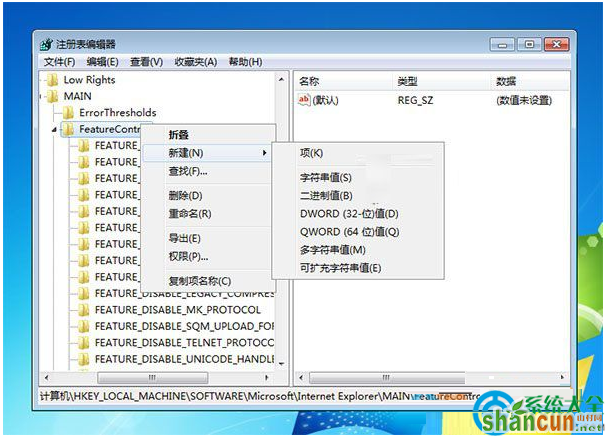Viewport: 607px width, 438px height.
Task: Choose 删除(D) in the context menu
Action: (208, 196)
